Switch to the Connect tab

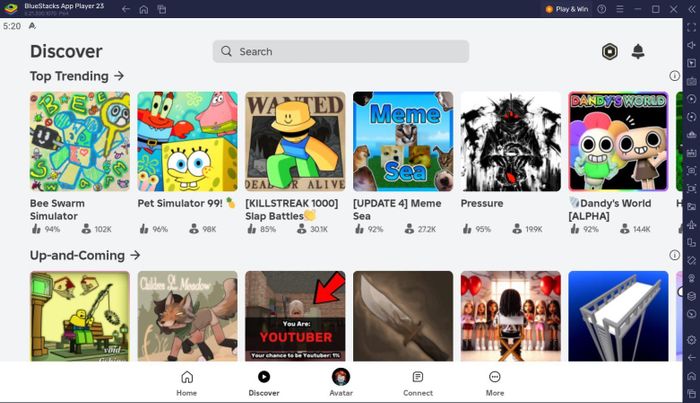tap(418, 384)
